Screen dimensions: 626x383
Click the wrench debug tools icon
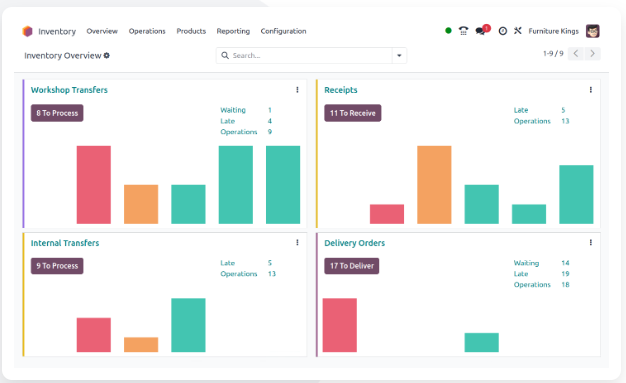click(518, 30)
